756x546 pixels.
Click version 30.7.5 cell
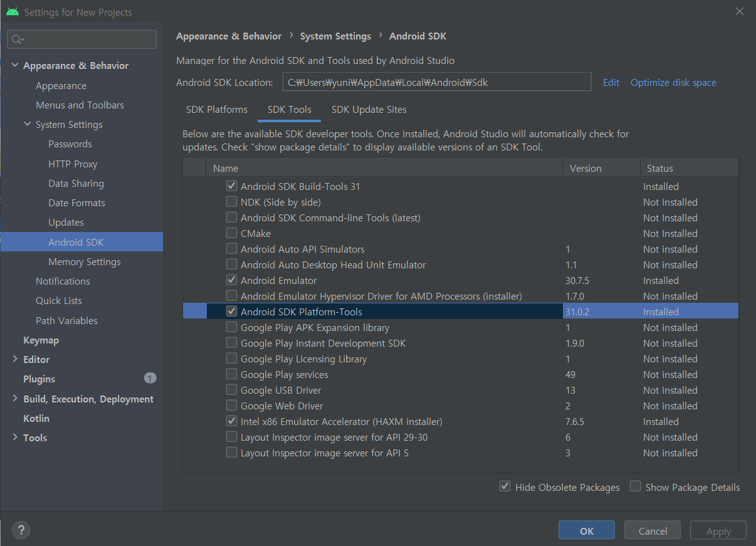click(577, 280)
